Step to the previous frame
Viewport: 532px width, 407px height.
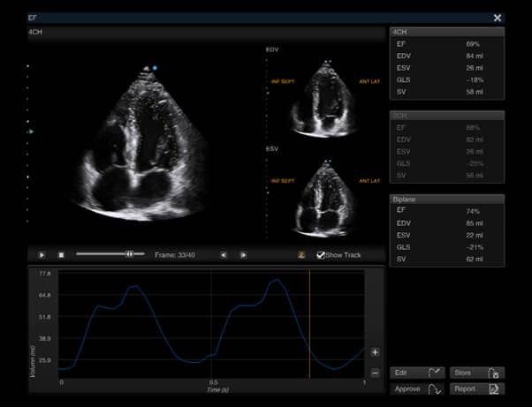pos(223,255)
